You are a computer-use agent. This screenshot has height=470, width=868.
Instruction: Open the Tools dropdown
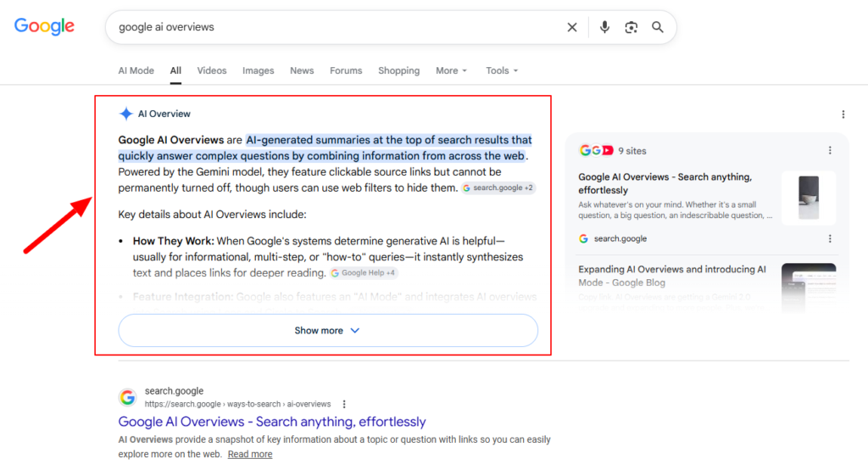[x=502, y=70]
